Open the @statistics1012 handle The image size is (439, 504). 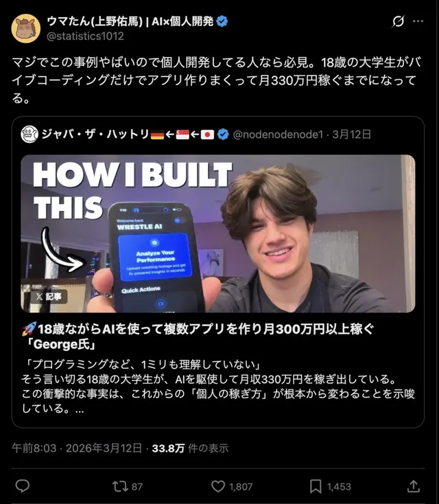tap(85, 36)
